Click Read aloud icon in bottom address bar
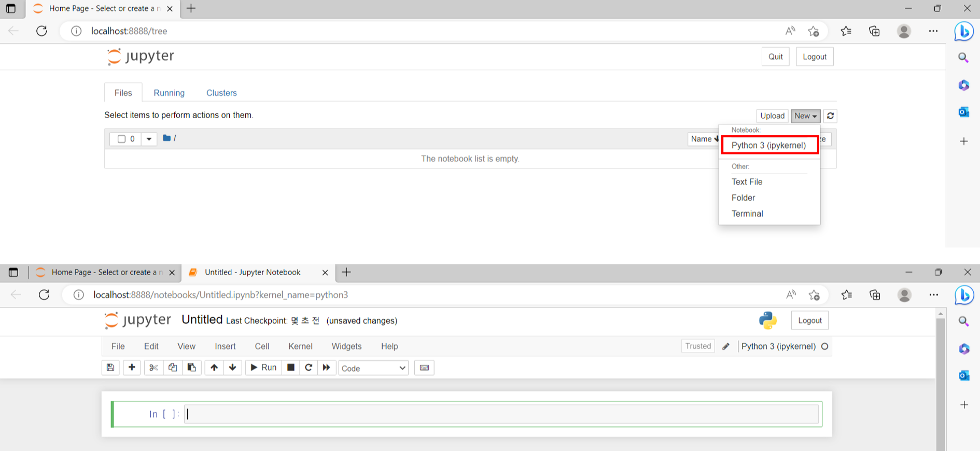This screenshot has height=451, width=980. [x=791, y=295]
